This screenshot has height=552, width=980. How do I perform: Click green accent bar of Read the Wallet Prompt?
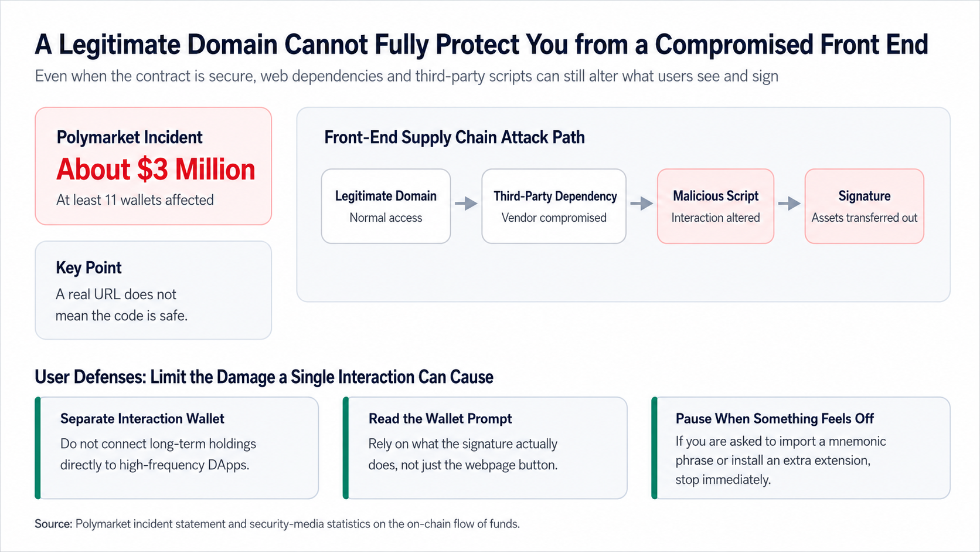click(346, 448)
